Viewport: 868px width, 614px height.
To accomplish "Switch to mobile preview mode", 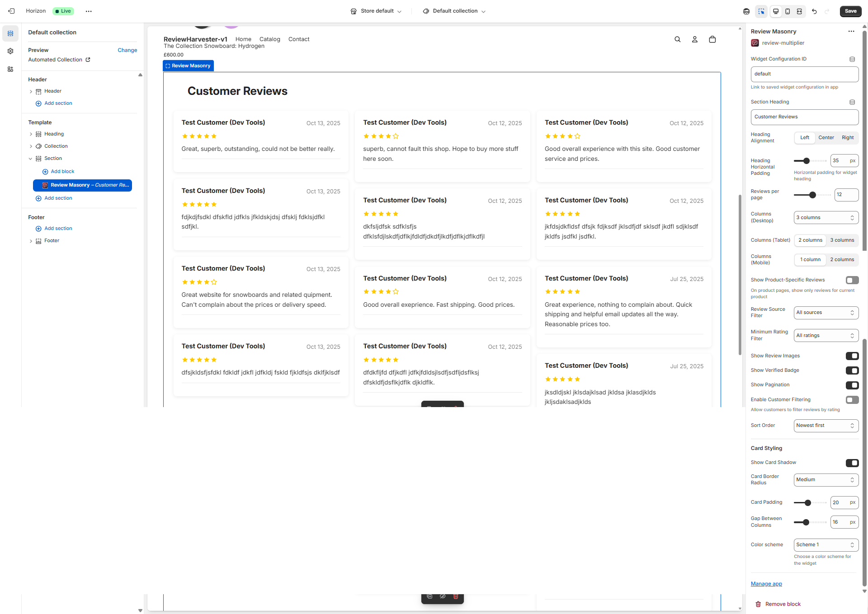I will click(x=788, y=11).
